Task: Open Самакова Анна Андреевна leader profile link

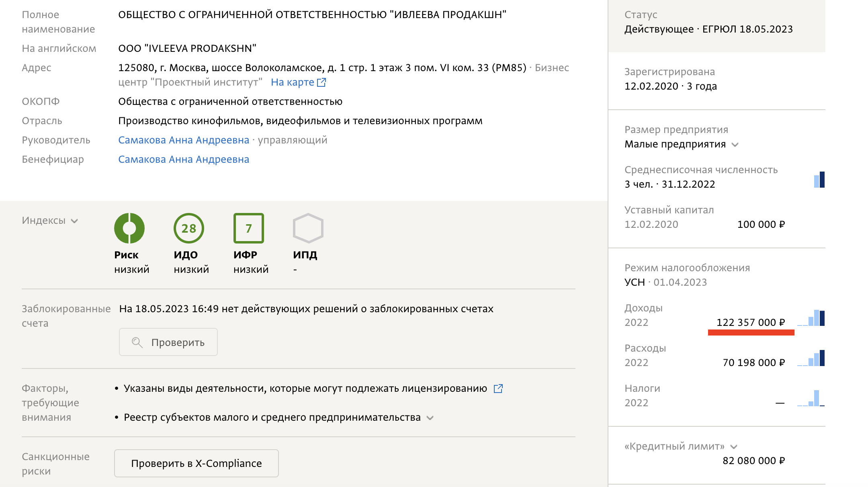Action: (x=183, y=140)
